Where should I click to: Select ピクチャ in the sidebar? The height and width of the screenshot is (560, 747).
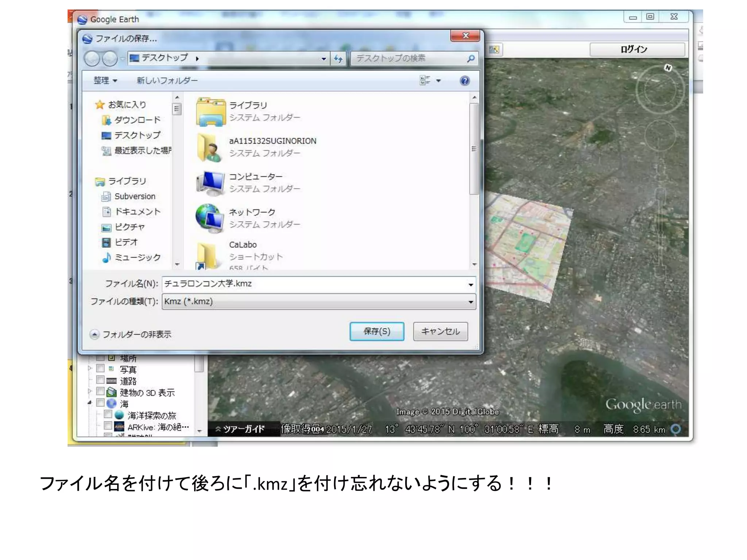tap(123, 227)
